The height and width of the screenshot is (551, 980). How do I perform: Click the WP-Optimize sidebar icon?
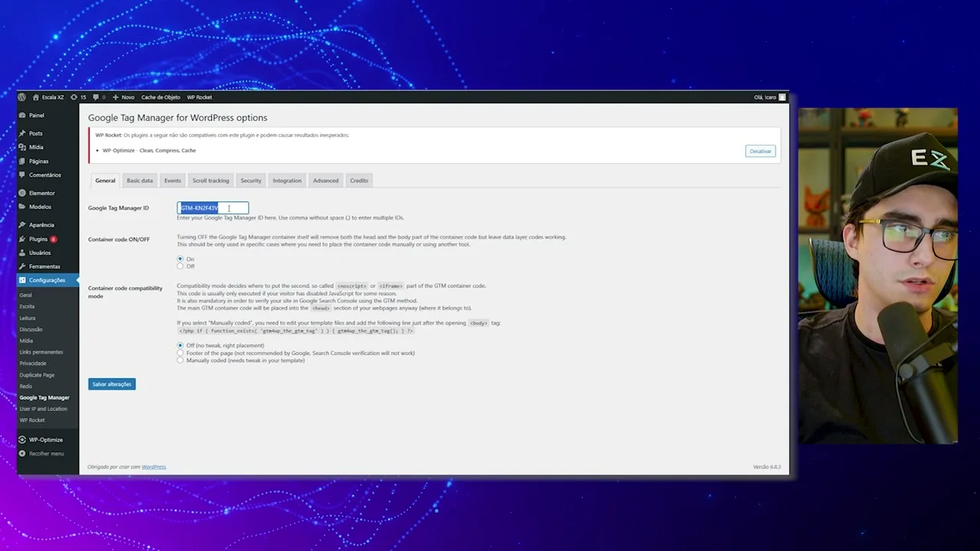[22, 440]
